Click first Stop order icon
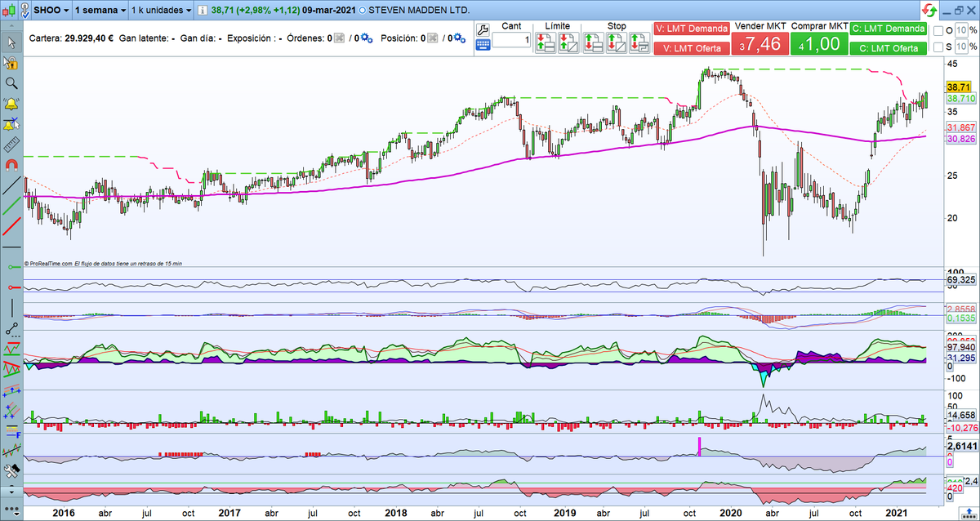 pyautogui.click(x=594, y=43)
